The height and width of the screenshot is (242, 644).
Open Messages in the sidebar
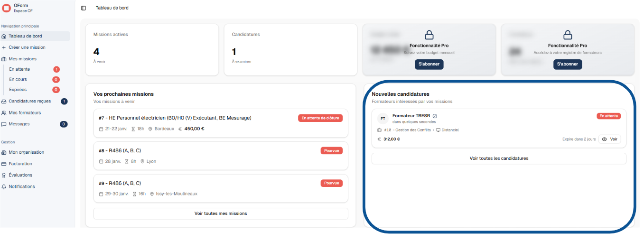pyautogui.click(x=19, y=124)
